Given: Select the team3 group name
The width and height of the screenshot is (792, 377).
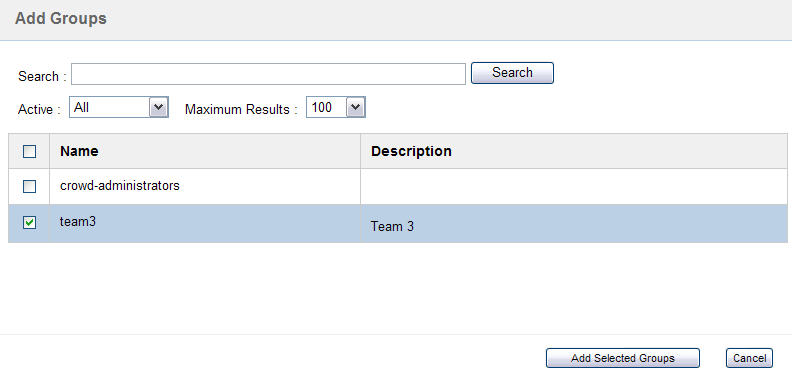Looking at the screenshot, I should tap(78, 221).
